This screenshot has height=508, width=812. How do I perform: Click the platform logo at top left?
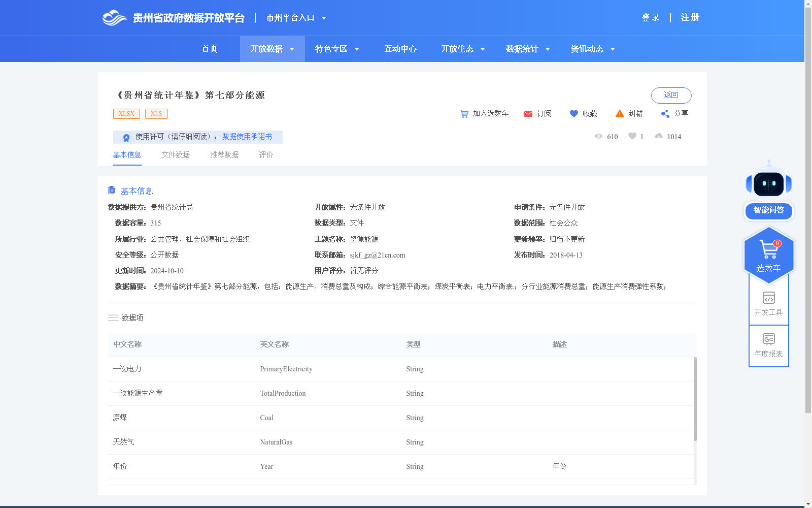116,17
